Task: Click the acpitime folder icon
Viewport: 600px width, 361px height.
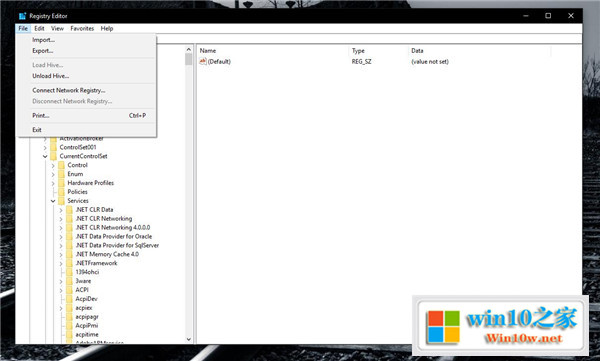Action: [69, 335]
